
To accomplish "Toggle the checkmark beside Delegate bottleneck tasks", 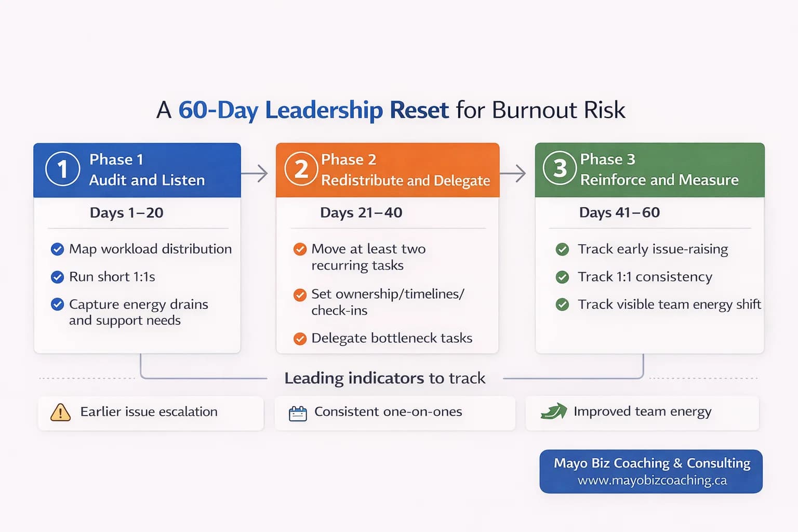I will 300,338.
